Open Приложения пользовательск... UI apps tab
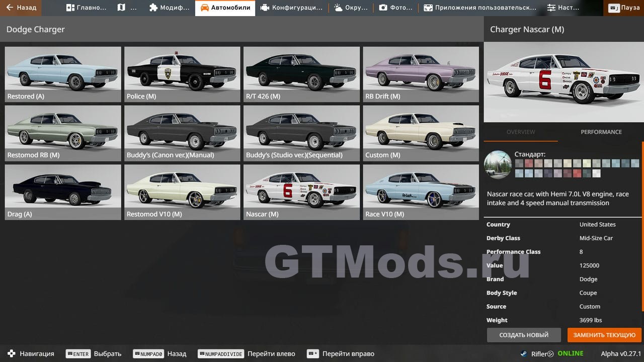Viewport: 644px width, 362px height. pos(480,8)
